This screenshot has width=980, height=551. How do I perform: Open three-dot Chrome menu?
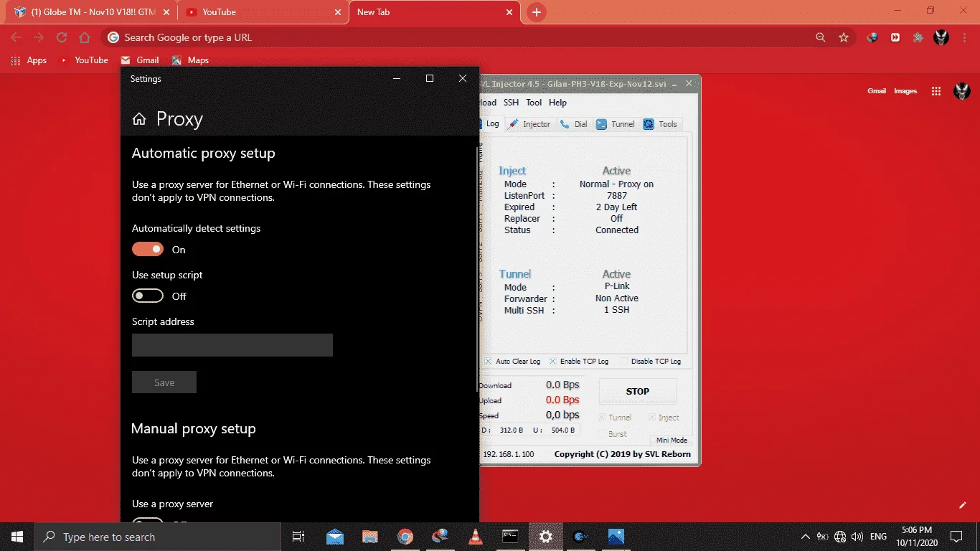point(965,37)
